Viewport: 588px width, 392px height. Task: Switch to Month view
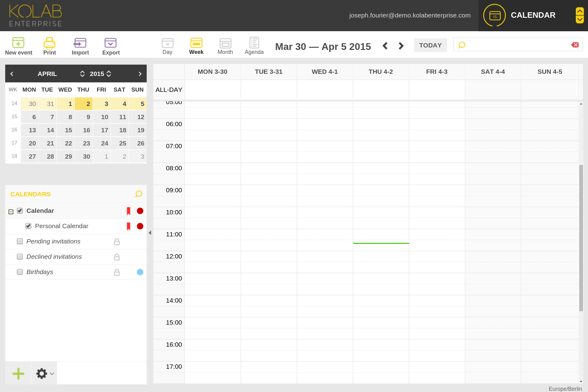(x=225, y=46)
